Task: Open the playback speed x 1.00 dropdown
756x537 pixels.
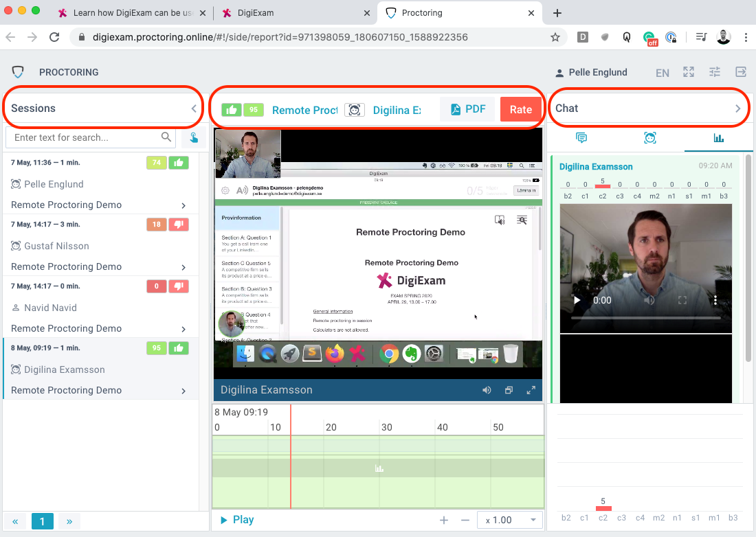Action: point(510,520)
